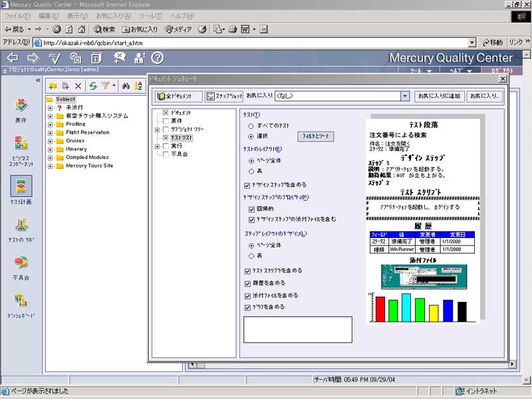Open the ヘルプ(H) menu in IE
The image size is (532, 399).
tap(182, 16)
